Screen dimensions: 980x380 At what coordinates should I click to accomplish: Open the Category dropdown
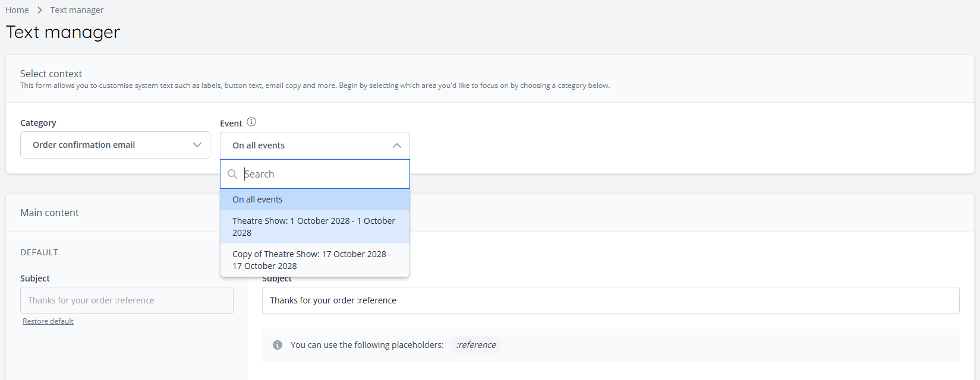115,145
